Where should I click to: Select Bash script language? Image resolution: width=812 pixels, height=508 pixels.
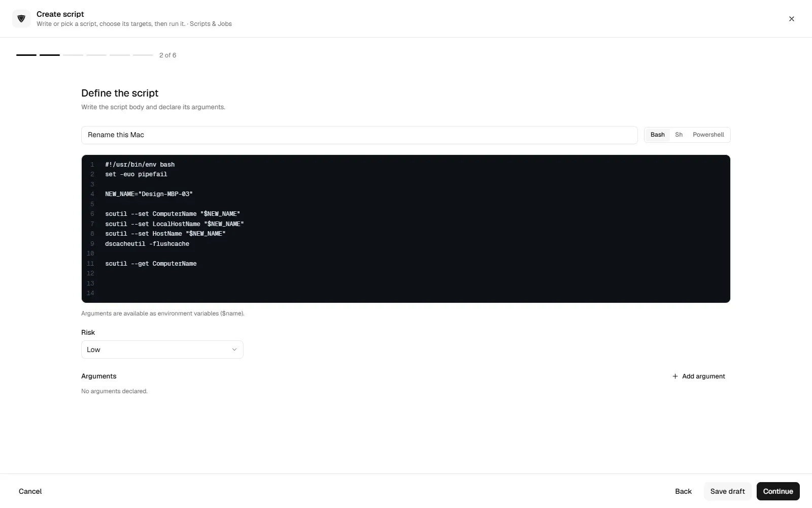657,135
